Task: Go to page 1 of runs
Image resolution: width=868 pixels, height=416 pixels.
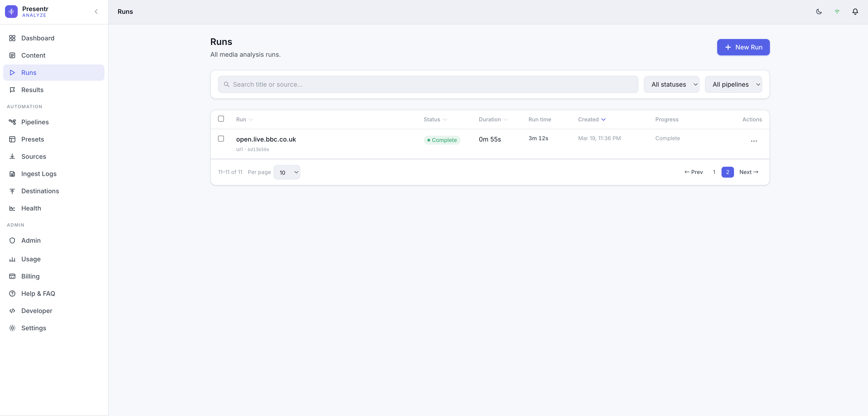Action: (714, 172)
